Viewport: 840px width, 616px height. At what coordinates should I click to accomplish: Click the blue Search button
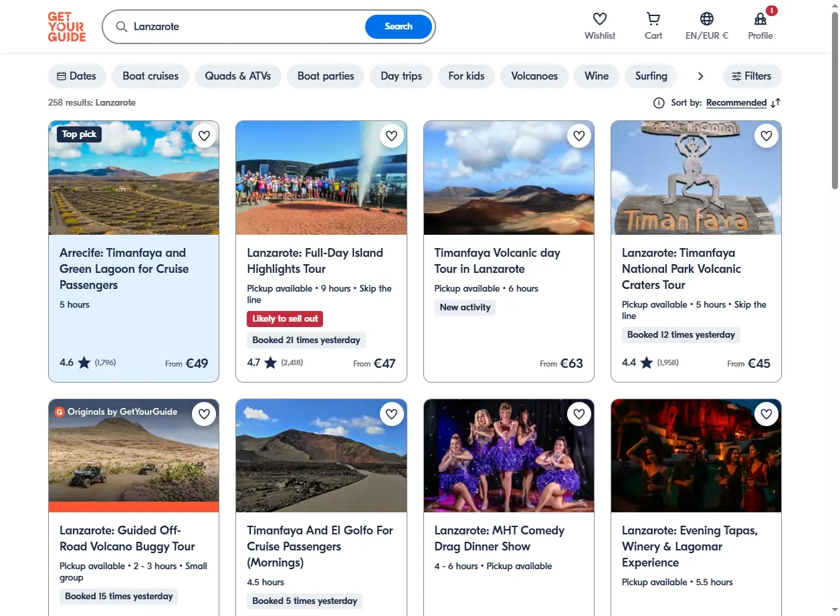399,27
